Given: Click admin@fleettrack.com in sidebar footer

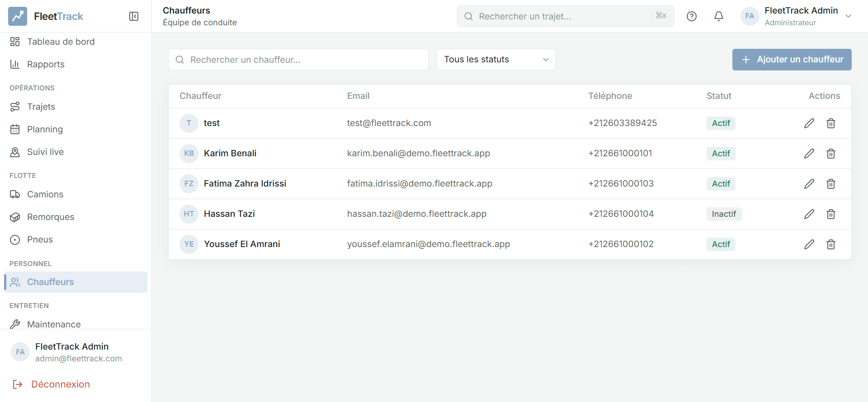Looking at the screenshot, I should (x=79, y=359).
